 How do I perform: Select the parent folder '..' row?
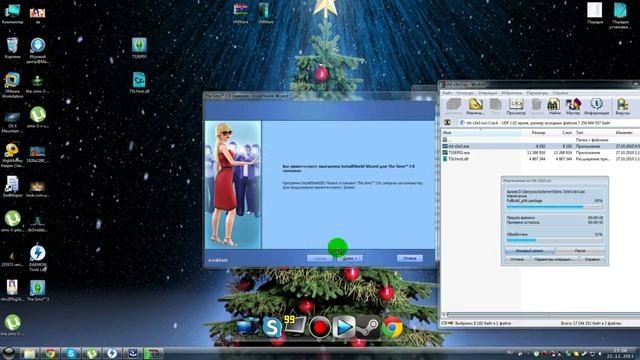point(541,140)
